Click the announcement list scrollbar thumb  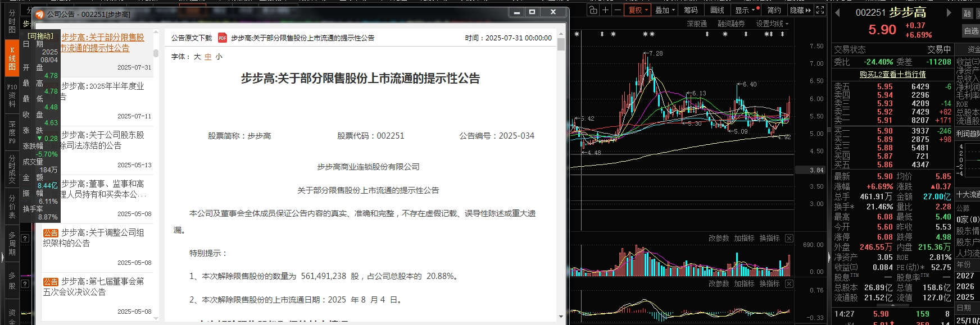156,53
